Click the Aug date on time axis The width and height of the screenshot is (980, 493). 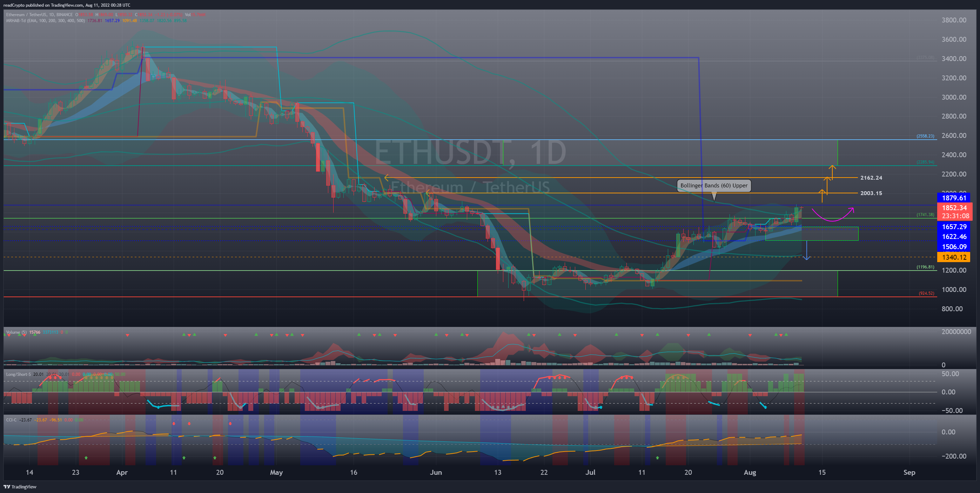[x=750, y=472]
